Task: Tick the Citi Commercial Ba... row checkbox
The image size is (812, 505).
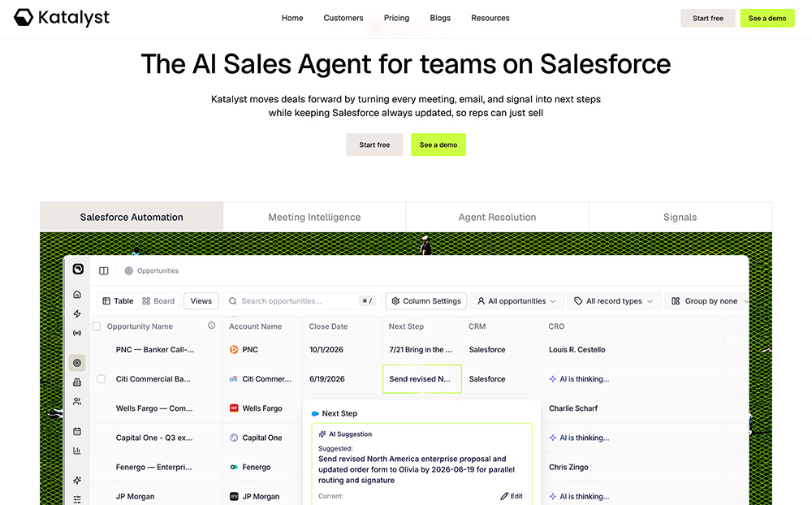Action: (101, 378)
